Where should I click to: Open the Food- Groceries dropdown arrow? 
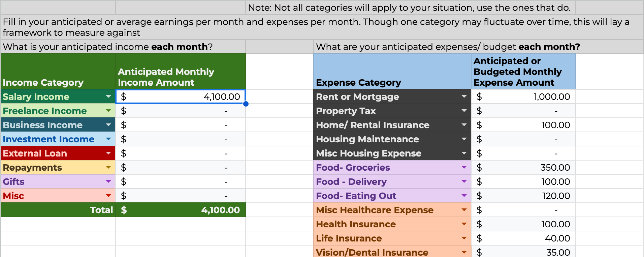[x=464, y=168]
